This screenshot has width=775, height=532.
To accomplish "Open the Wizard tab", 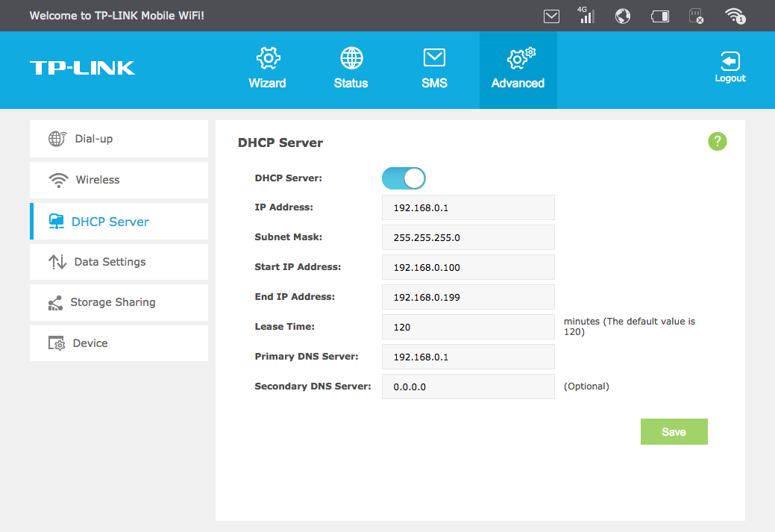I will pos(267,69).
